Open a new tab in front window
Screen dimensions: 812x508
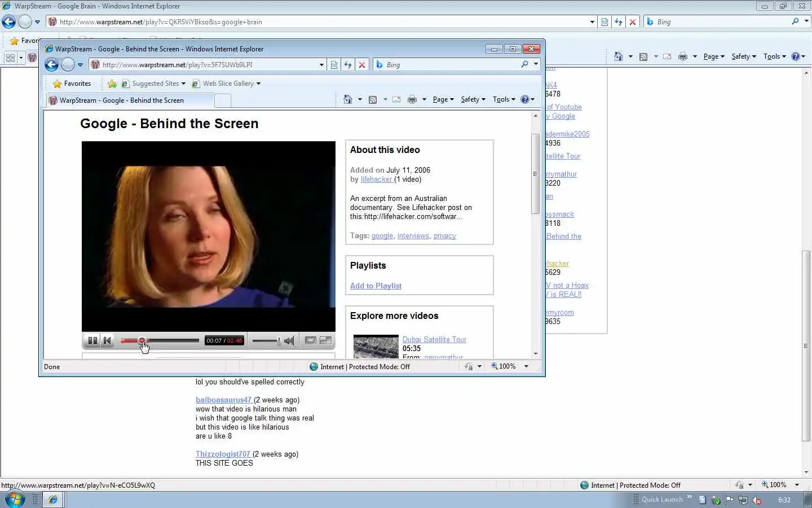click(x=223, y=100)
